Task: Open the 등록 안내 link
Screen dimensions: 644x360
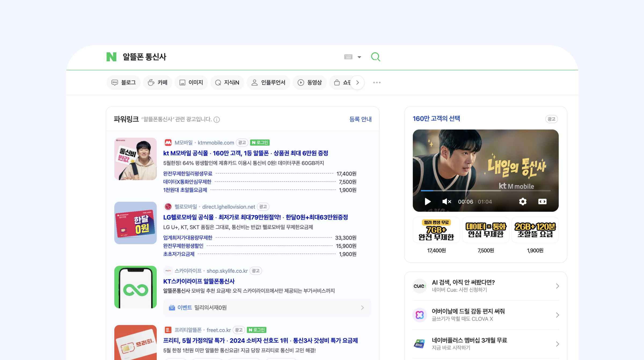Action: click(360, 119)
